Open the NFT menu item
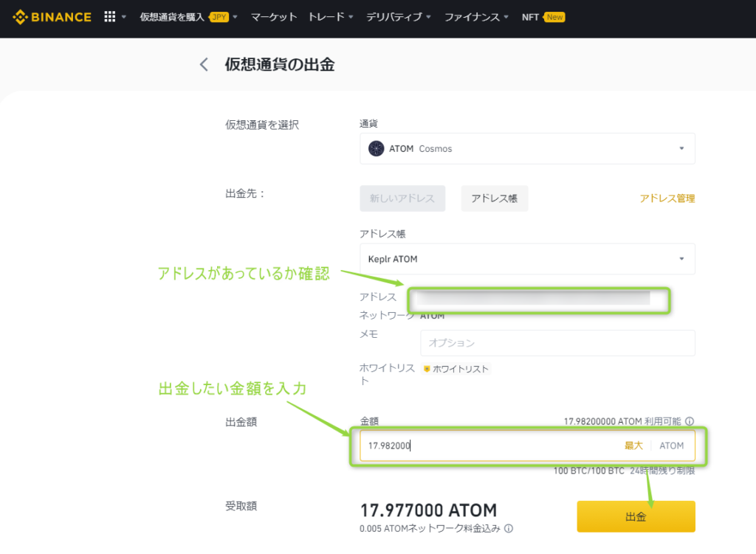 530,17
